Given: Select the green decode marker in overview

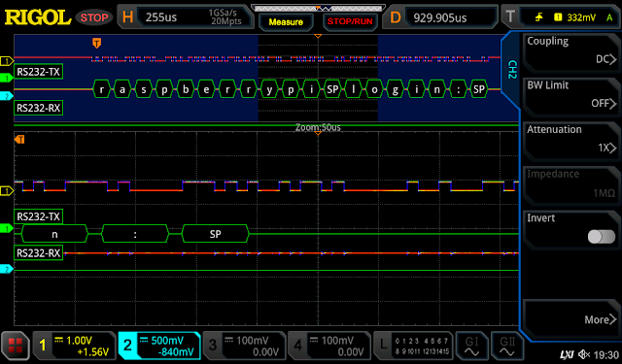Looking at the screenshot, I should coord(7,78).
